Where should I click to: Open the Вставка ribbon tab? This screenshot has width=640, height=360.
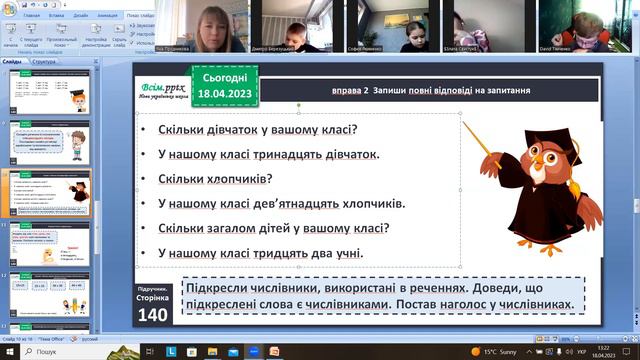pyautogui.click(x=56, y=16)
